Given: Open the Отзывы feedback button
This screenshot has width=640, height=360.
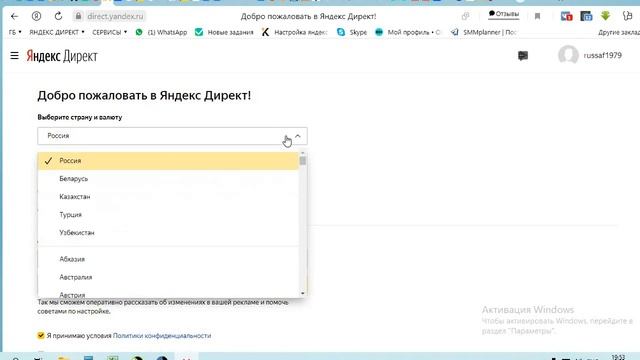Looking at the screenshot, I should coord(504,15).
